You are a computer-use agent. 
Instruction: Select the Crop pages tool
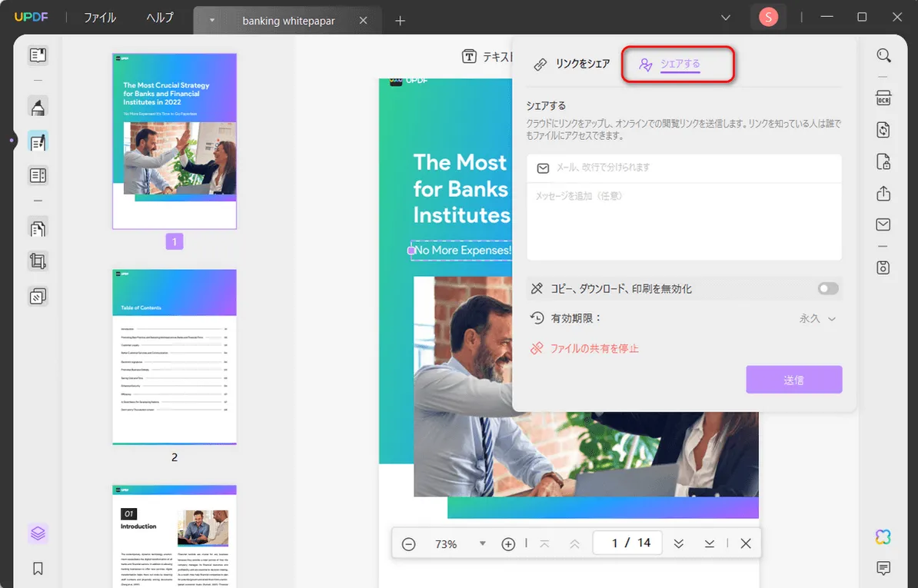coord(38,261)
